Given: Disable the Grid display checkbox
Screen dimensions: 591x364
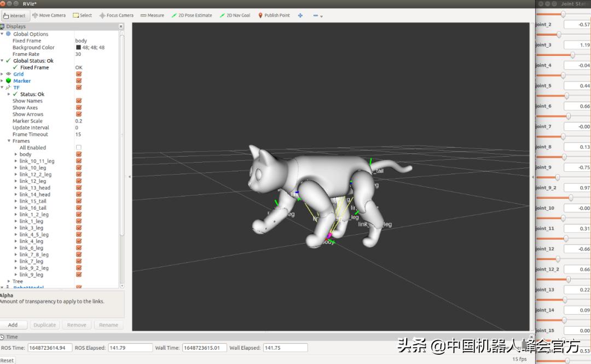Looking at the screenshot, I should click(x=78, y=74).
